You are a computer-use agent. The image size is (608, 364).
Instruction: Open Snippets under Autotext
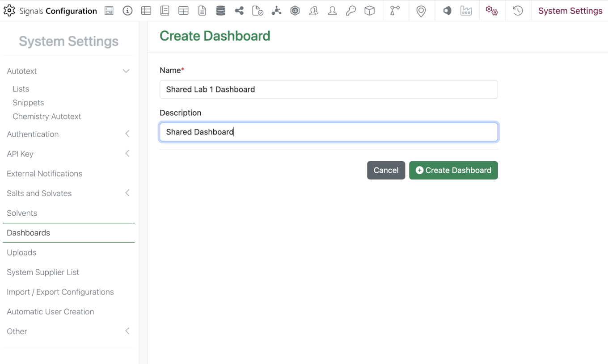tap(28, 103)
